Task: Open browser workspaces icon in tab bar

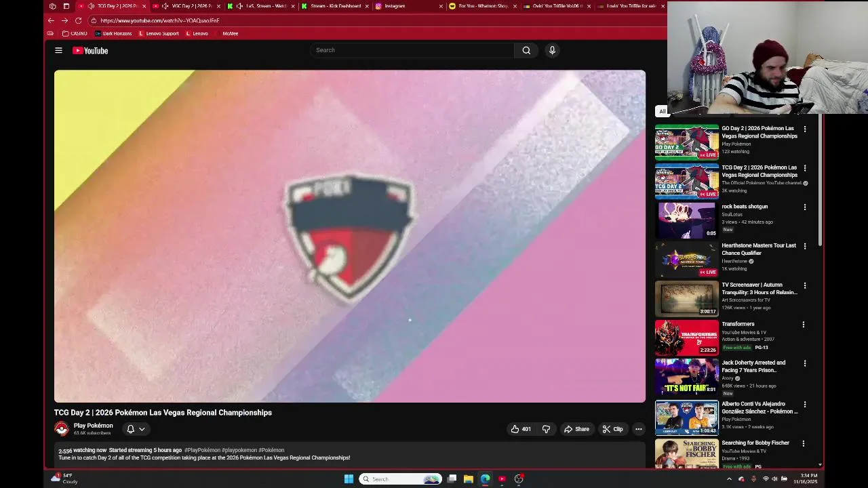Action: pos(52,6)
